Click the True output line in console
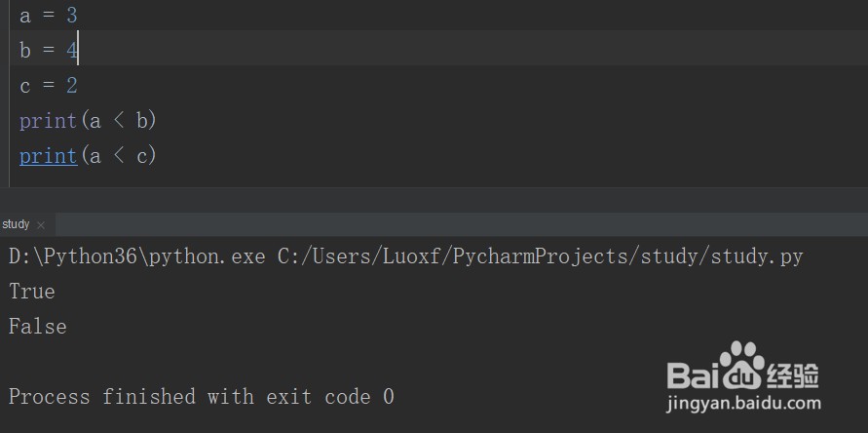 point(32,292)
